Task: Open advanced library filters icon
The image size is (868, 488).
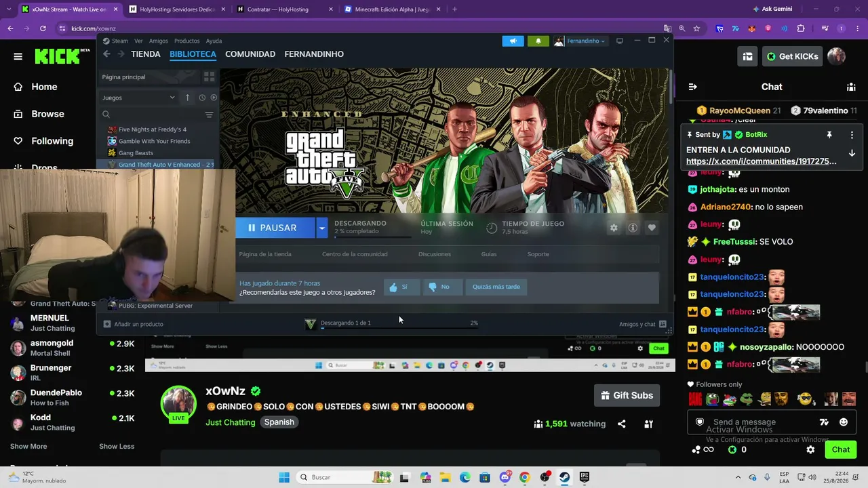Action: (x=209, y=115)
